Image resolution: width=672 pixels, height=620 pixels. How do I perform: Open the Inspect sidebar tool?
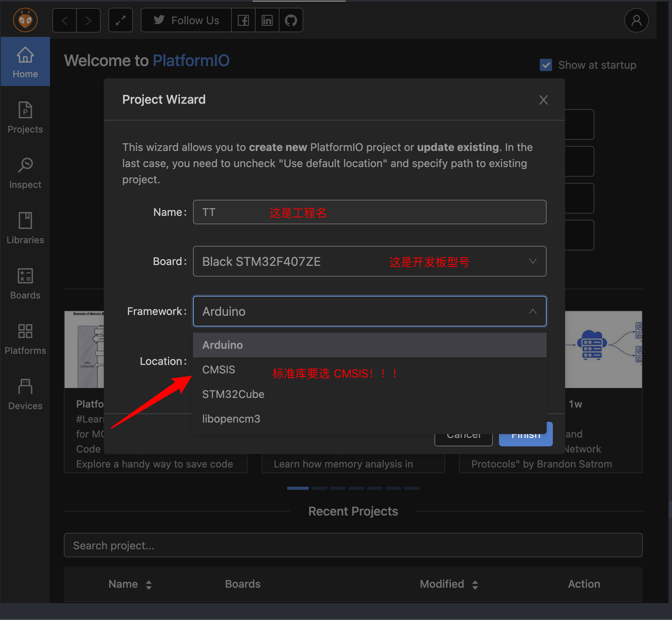pyautogui.click(x=25, y=173)
